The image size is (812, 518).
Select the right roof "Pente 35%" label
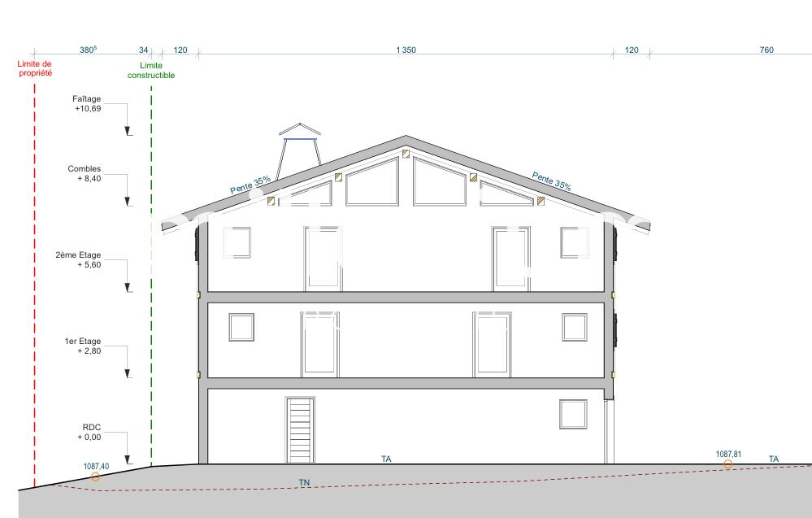click(x=552, y=181)
